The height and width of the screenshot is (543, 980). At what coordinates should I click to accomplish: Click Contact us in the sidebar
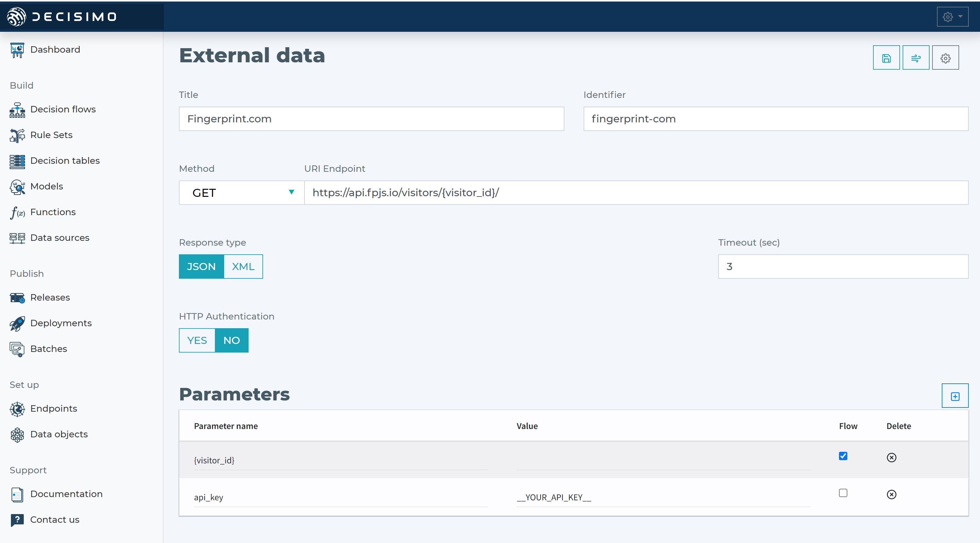[54, 520]
